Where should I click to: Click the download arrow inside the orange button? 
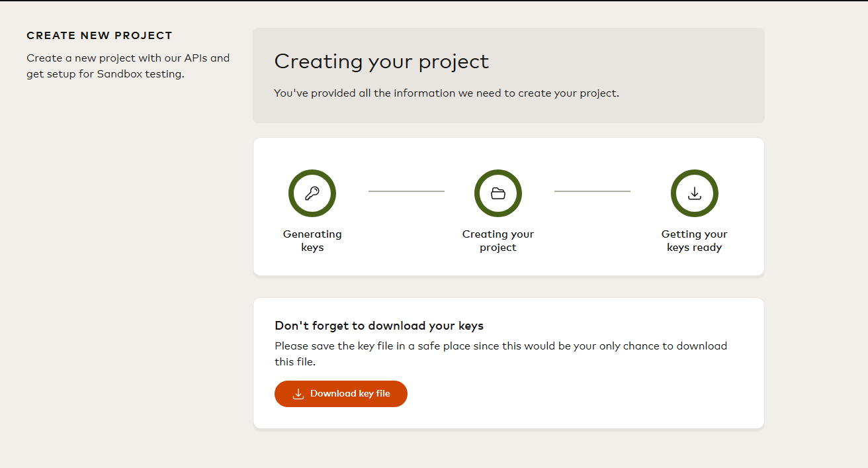298,394
